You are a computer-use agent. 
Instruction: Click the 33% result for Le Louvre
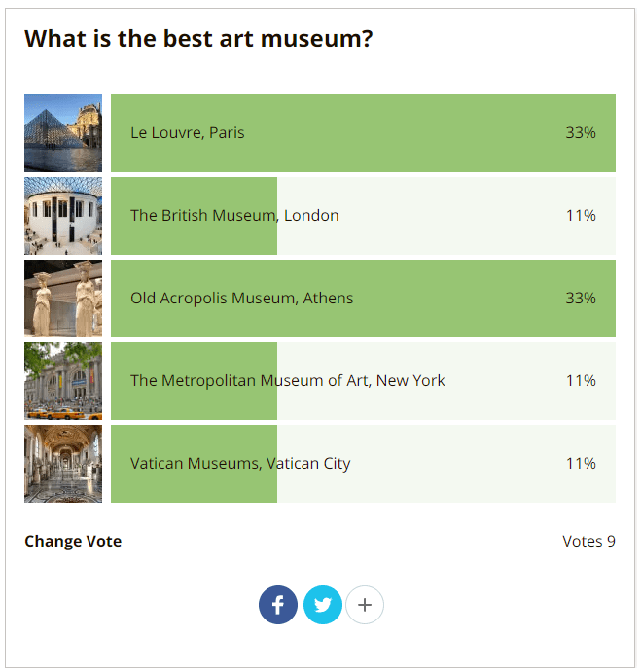pos(581,132)
